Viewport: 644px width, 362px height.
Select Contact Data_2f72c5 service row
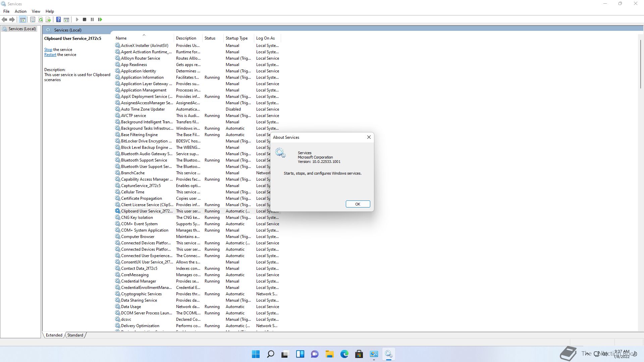pyautogui.click(x=197, y=268)
